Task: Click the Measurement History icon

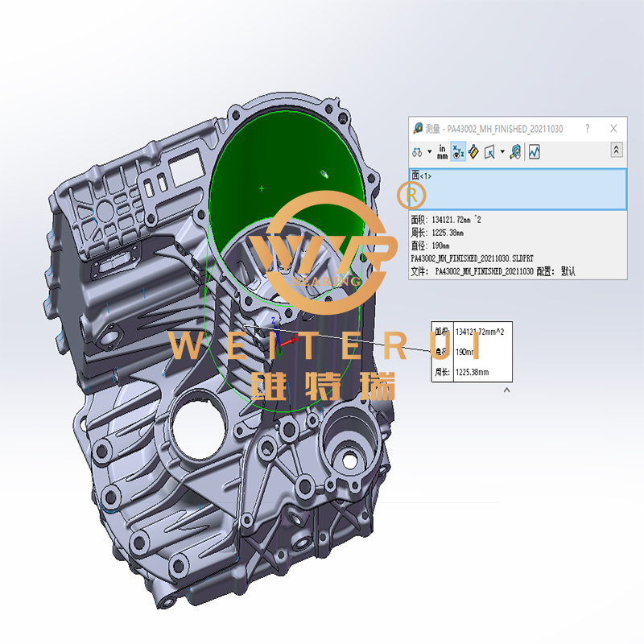Action: coord(515,151)
